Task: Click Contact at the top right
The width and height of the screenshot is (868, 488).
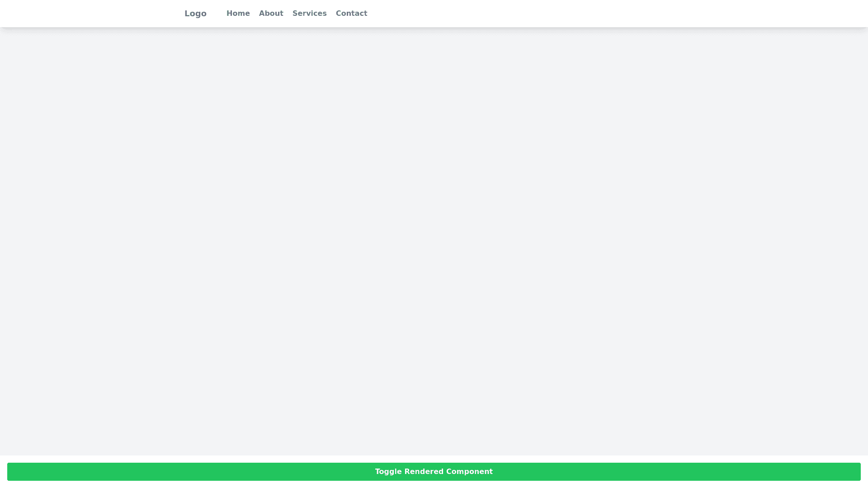Action: click(351, 13)
